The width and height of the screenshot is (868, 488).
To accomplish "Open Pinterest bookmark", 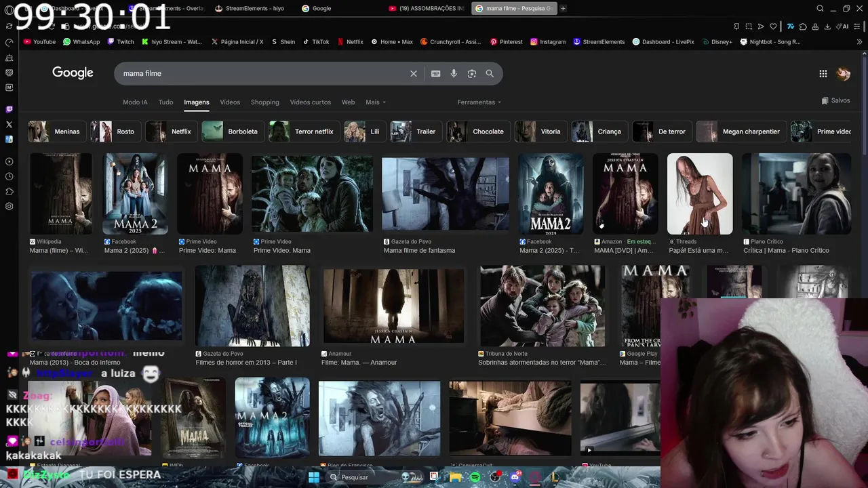I will 506,41.
